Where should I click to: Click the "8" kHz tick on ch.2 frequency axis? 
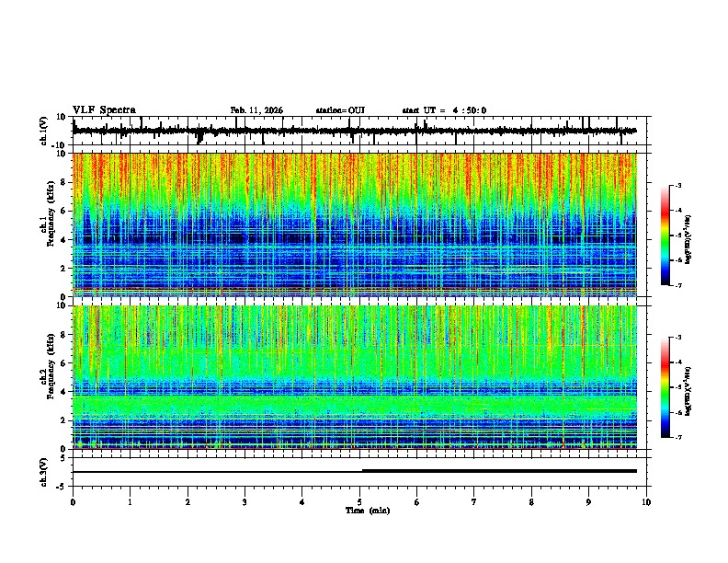click(63, 335)
